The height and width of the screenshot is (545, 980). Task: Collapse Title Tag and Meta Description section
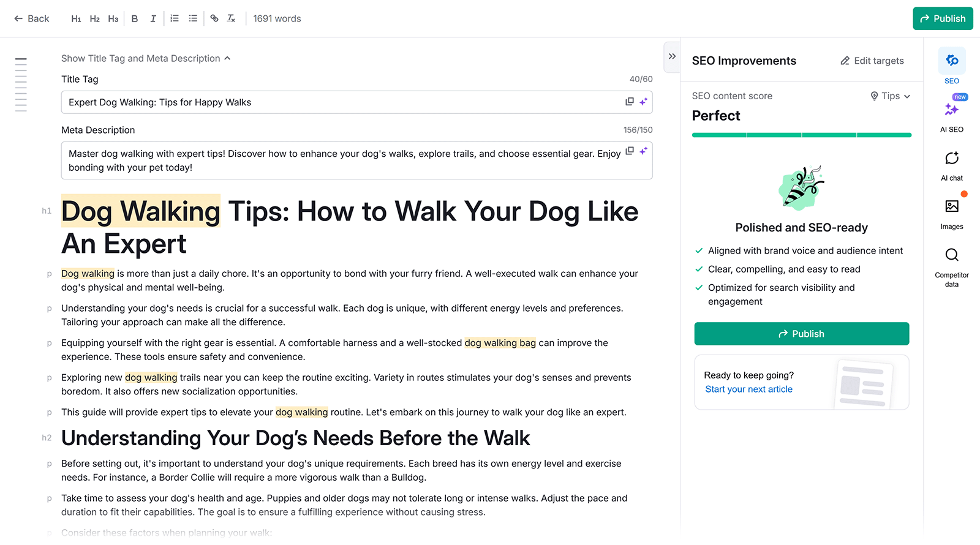(x=146, y=58)
